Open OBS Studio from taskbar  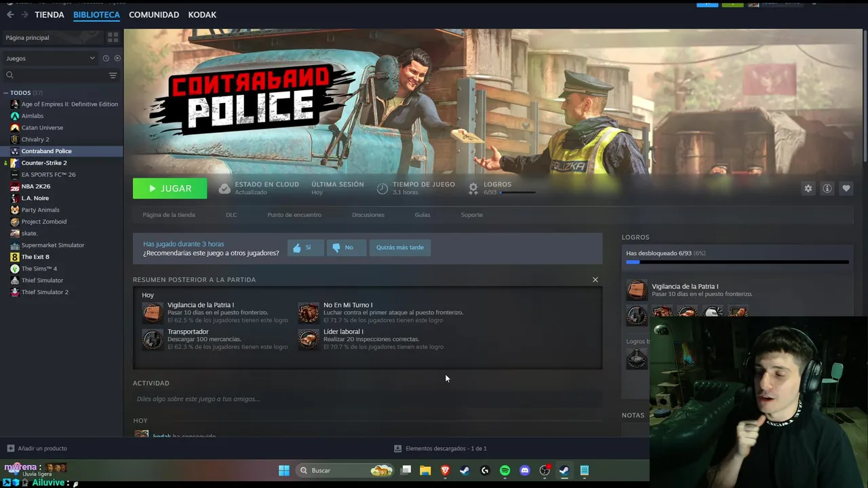point(545,470)
